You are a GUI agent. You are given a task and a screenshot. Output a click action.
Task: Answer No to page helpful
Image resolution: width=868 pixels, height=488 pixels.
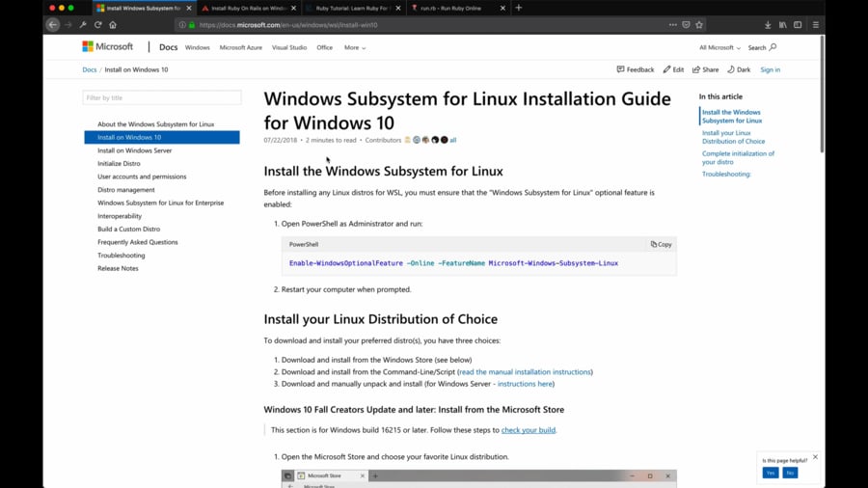790,473
